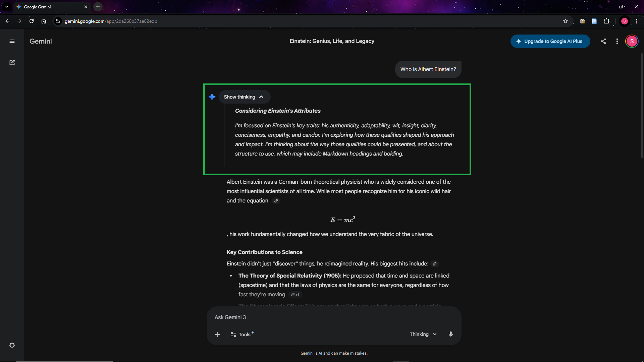Open the tab search dropdown arrow
The width and height of the screenshot is (644, 362).
[x=7, y=7]
